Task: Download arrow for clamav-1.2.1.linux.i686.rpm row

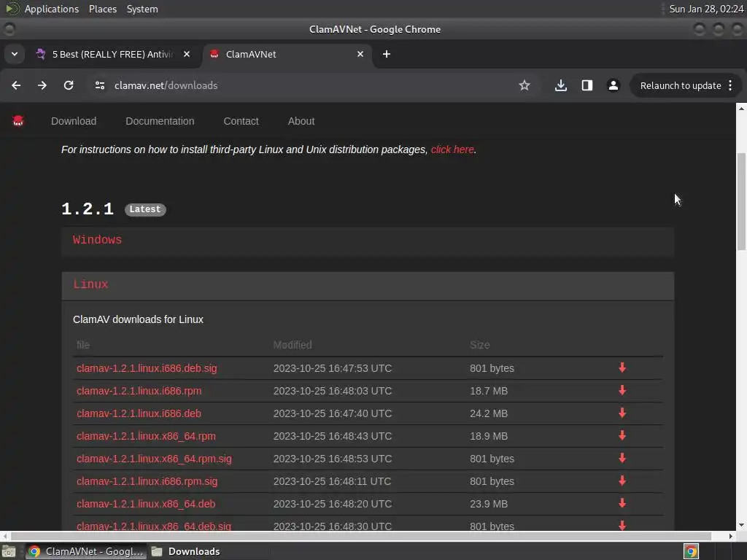Action: pyautogui.click(x=622, y=391)
